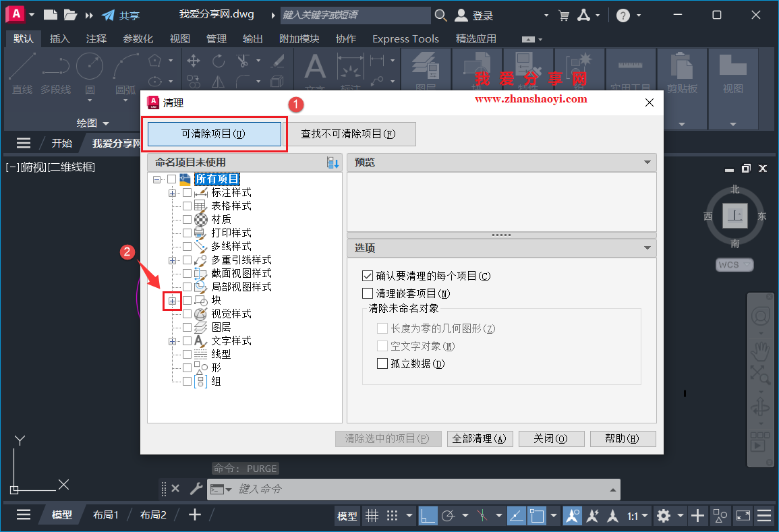The width and height of the screenshot is (779, 532).
Task: Collapse the 预览 panel arrow
Action: pos(647,162)
